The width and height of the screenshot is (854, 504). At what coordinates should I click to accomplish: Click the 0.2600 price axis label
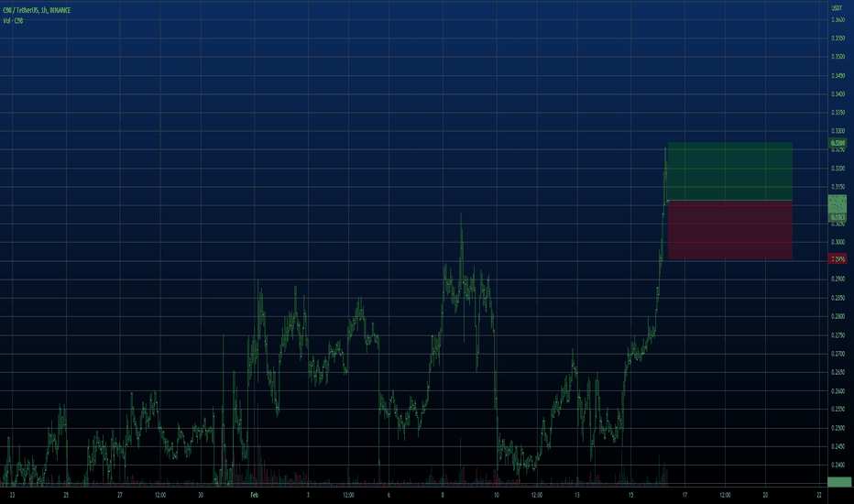pyautogui.click(x=838, y=390)
